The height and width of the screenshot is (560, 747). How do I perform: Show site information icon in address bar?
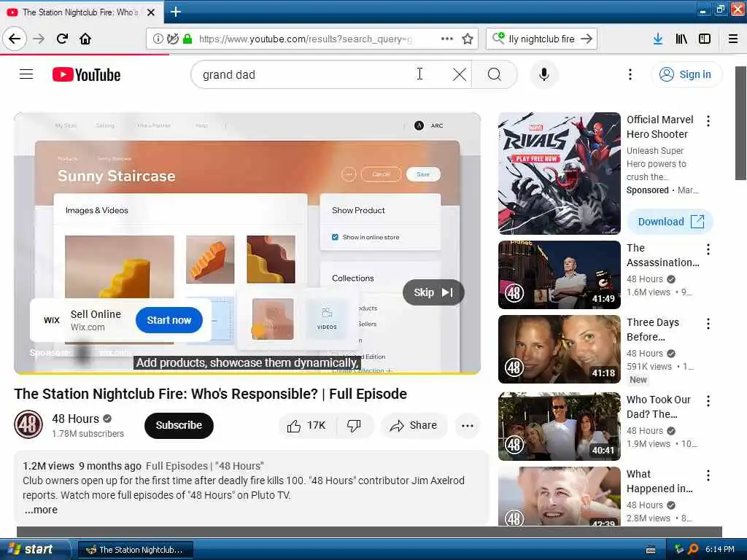(x=158, y=39)
